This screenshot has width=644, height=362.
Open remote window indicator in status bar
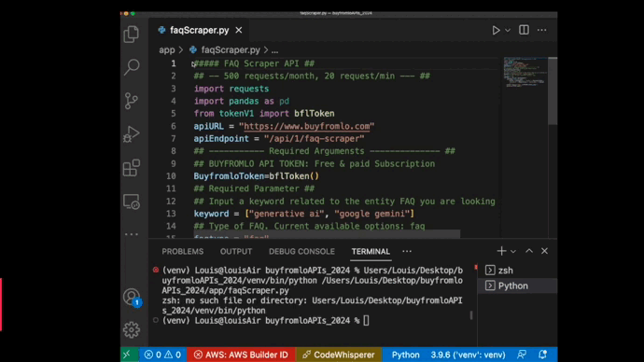click(127, 355)
